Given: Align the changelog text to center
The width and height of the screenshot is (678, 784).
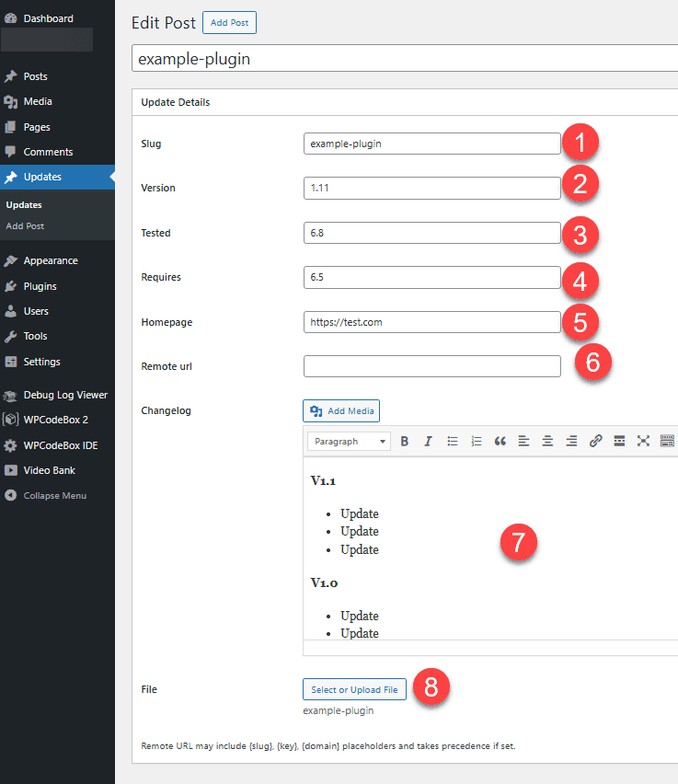Looking at the screenshot, I should point(547,441).
